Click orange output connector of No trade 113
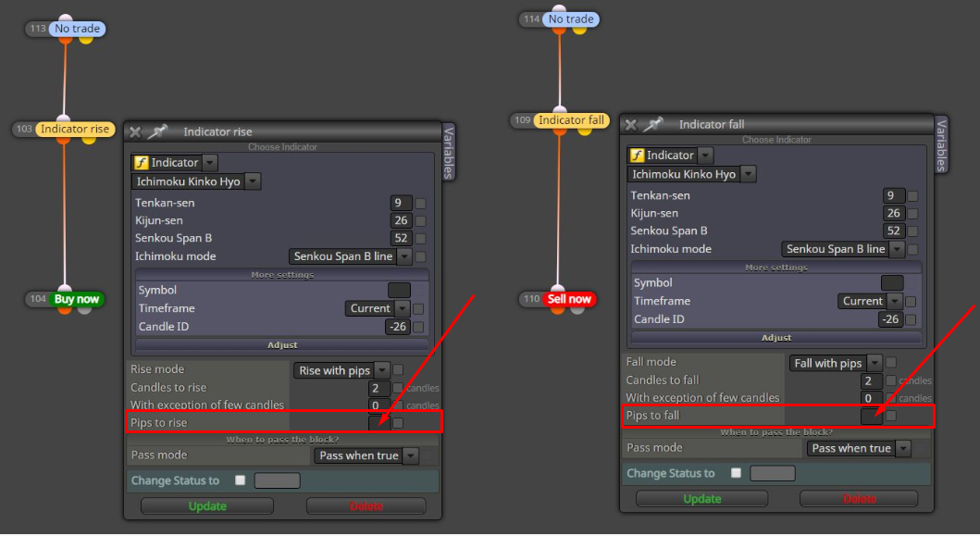 tap(65, 40)
